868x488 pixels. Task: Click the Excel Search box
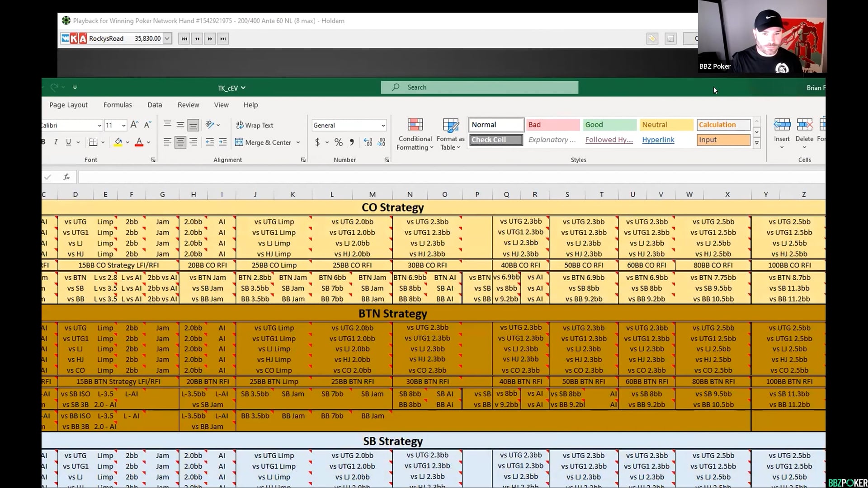tap(479, 87)
